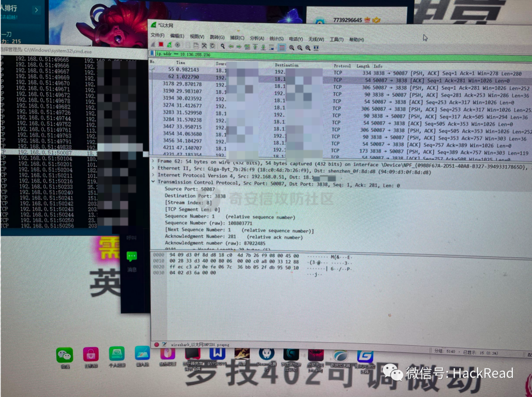Screen dimensions: 532x397
Task: Select Acknowledgment number (raw): 87022485 line
Action: tap(215, 243)
